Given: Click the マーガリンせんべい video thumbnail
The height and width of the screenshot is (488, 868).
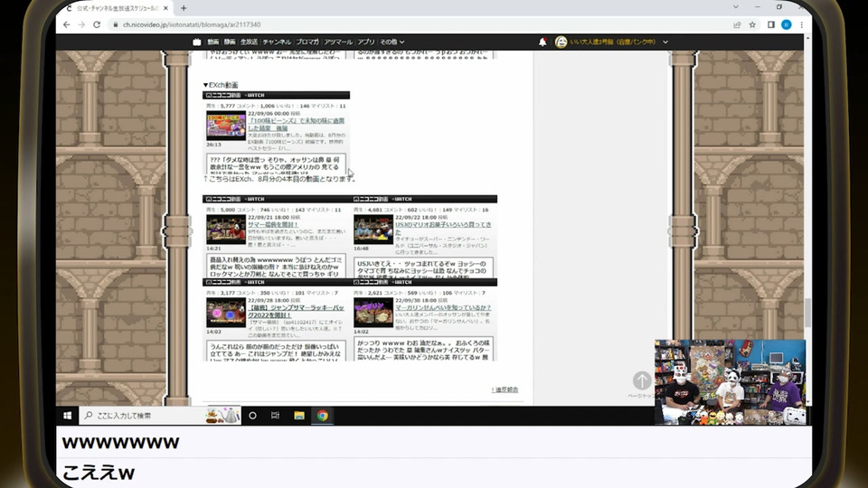Looking at the screenshot, I should pos(373,313).
